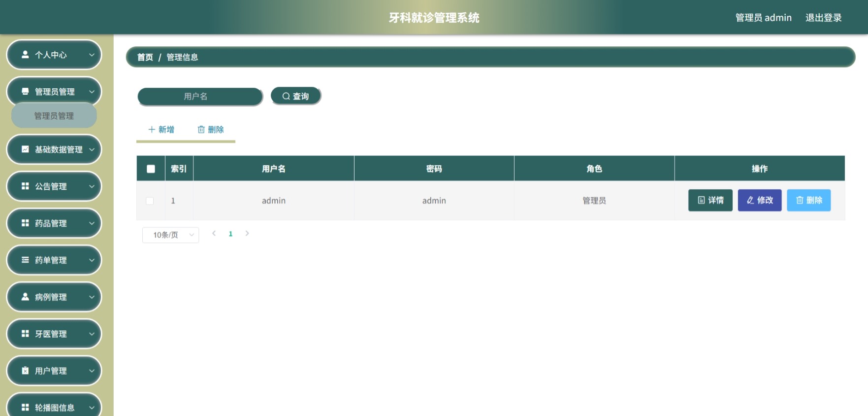Click the clipboard icon beside 用户管理
The height and width of the screenshot is (416, 868).
(x=25, y=371)
